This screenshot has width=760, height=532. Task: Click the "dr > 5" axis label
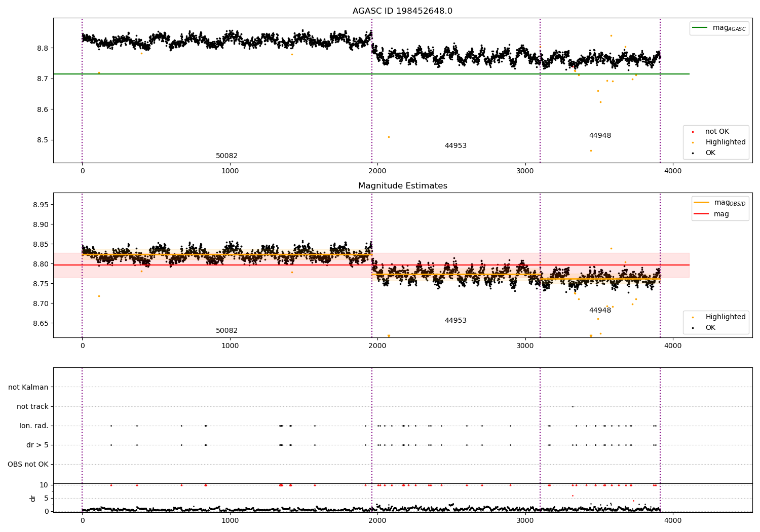(37, 445)
